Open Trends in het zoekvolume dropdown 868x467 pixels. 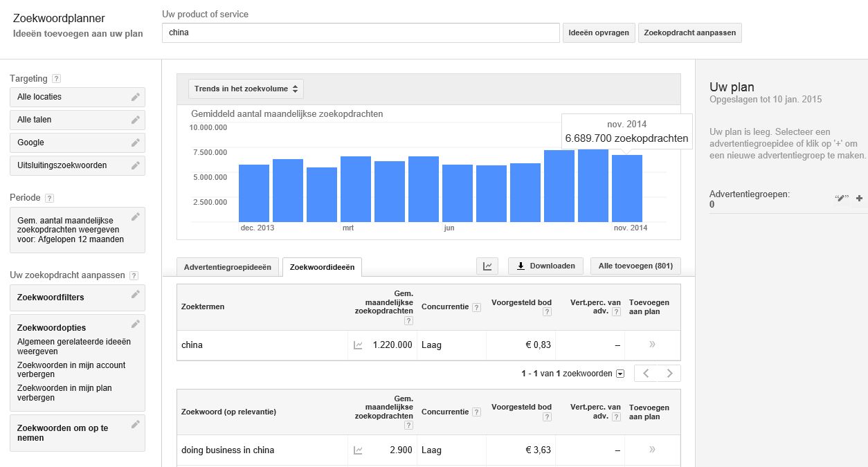tap(246, 89)
